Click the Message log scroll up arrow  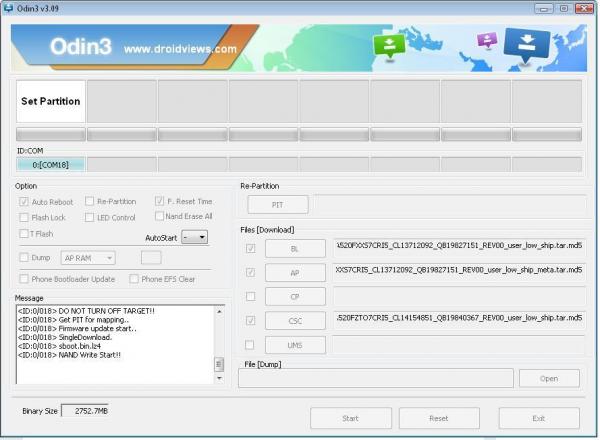(x=219, y=311)
